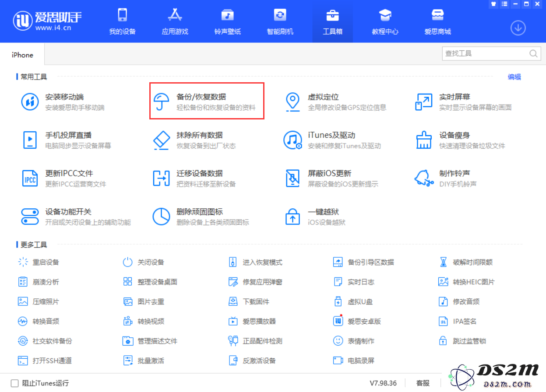This screenshot has height=392, width=546.
Task: Click the 关闭设备 power icon
Action: click(x=127, y=262)
